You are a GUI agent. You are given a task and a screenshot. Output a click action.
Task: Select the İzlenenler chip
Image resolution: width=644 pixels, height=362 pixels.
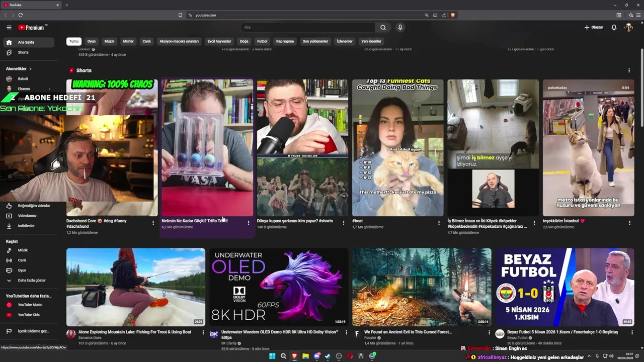coord(345,41)
